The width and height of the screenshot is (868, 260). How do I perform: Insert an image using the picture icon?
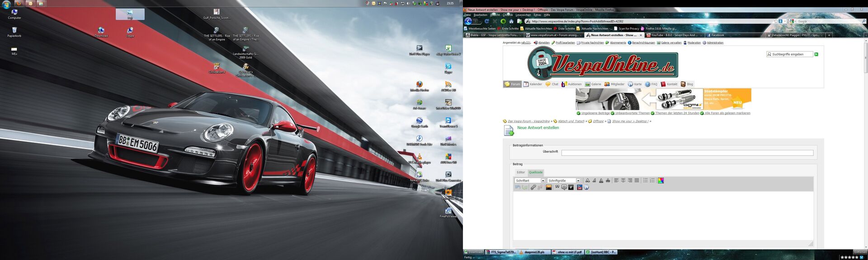pyautogui.click(x=548, y=187)
